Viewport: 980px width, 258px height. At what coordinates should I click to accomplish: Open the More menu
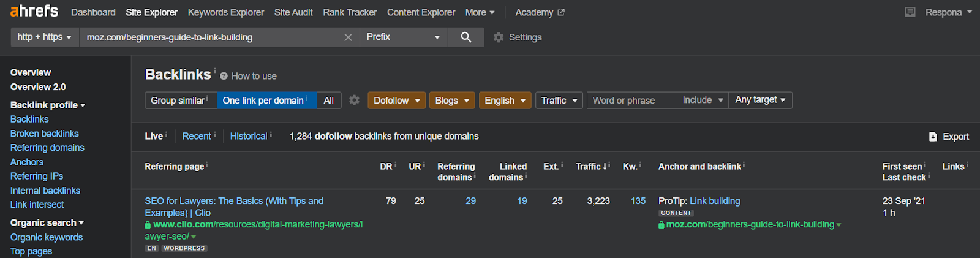click(480, 12)
